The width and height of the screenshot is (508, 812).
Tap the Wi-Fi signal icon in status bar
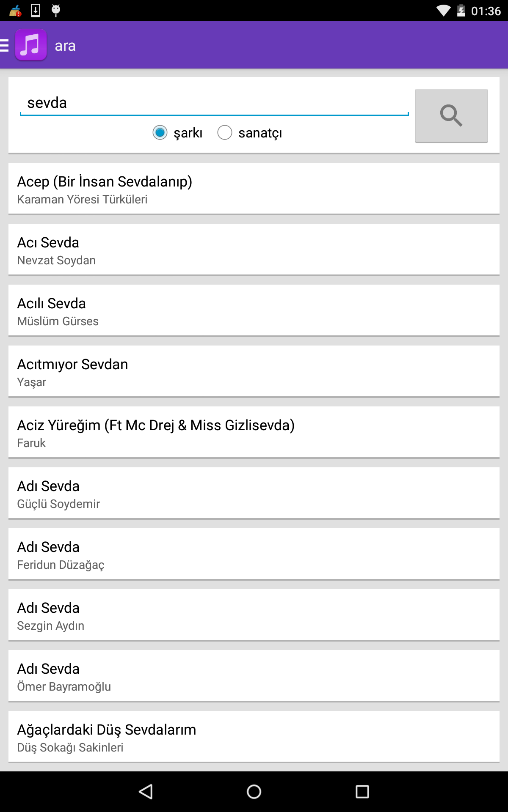point(443,10)
